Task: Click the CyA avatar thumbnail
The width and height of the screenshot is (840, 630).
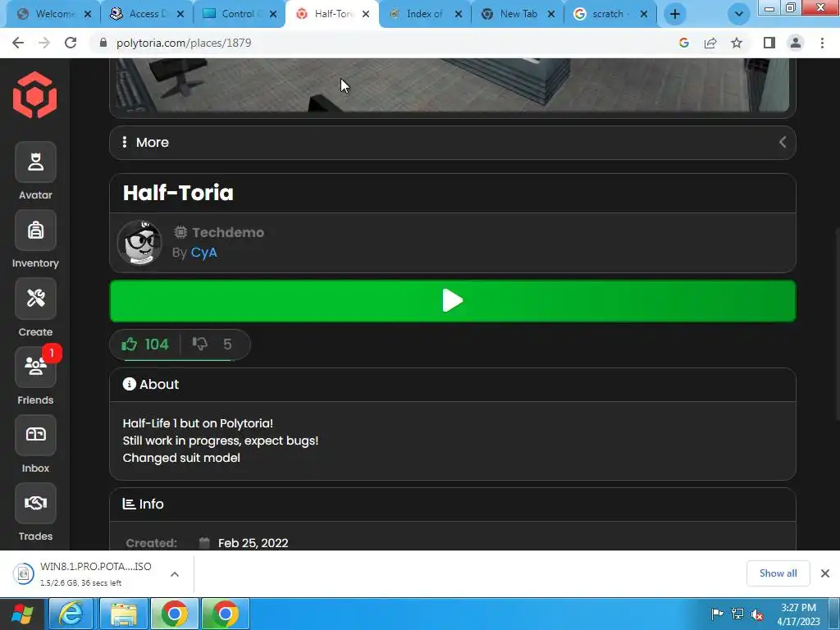Action: tap(139, 243)
